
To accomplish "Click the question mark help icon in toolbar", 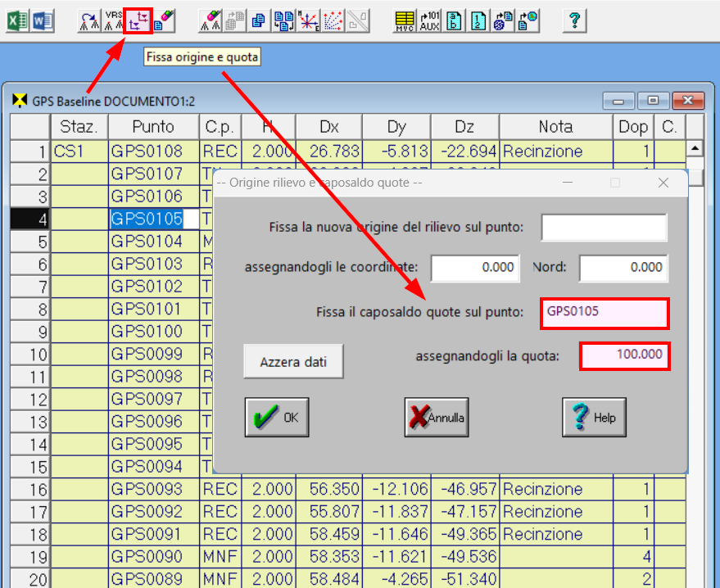I will point(575,20).
